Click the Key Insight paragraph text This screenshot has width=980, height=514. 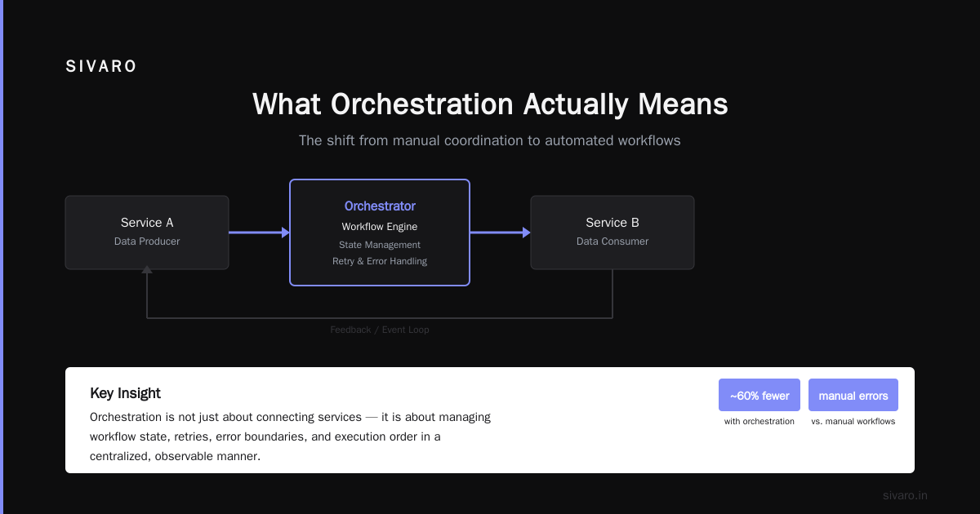[x=291, y=436]
